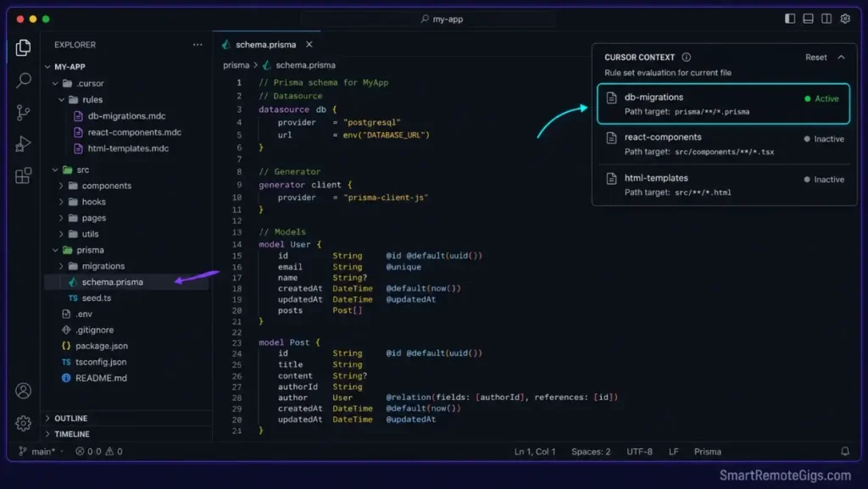Screen dimensions: 868x489
Task: Close the schema.prisma tab
Action: 309,44
